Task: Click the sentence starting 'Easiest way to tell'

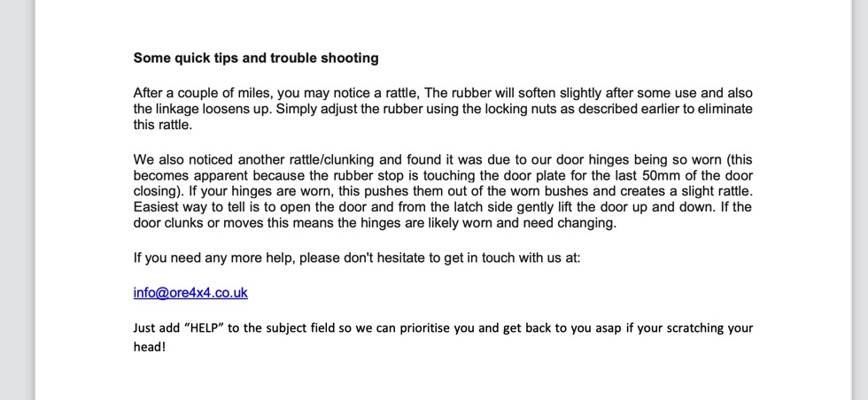Action: coord(443,215)
